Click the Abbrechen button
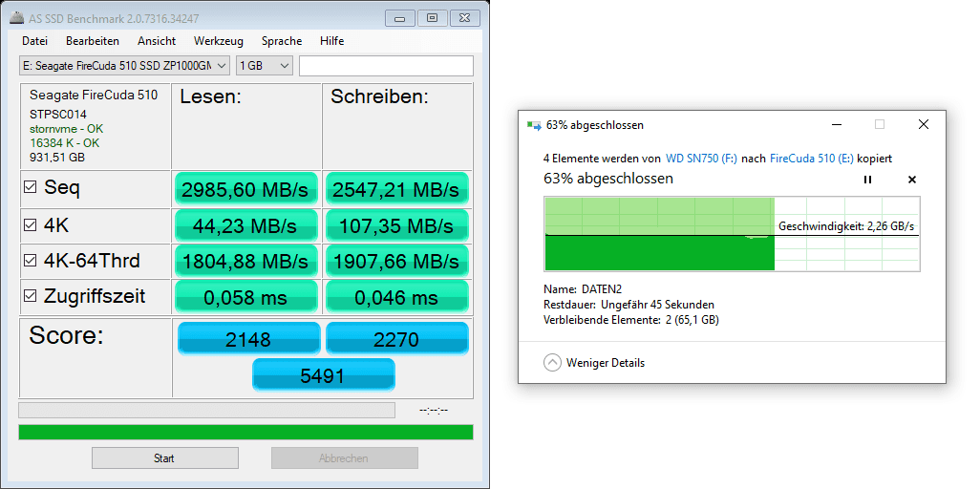This screenshot has height=489, width=980. tap(344, 458)
